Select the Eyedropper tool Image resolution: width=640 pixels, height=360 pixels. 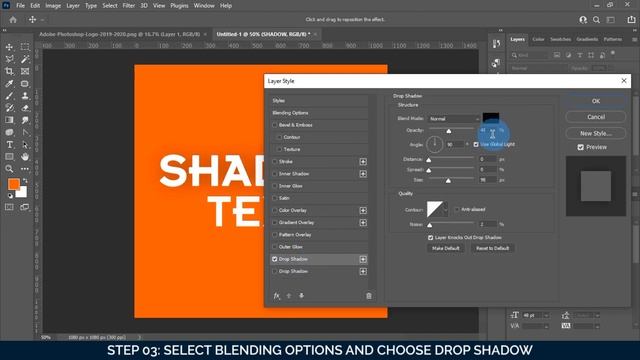click(x=9, y=84)
